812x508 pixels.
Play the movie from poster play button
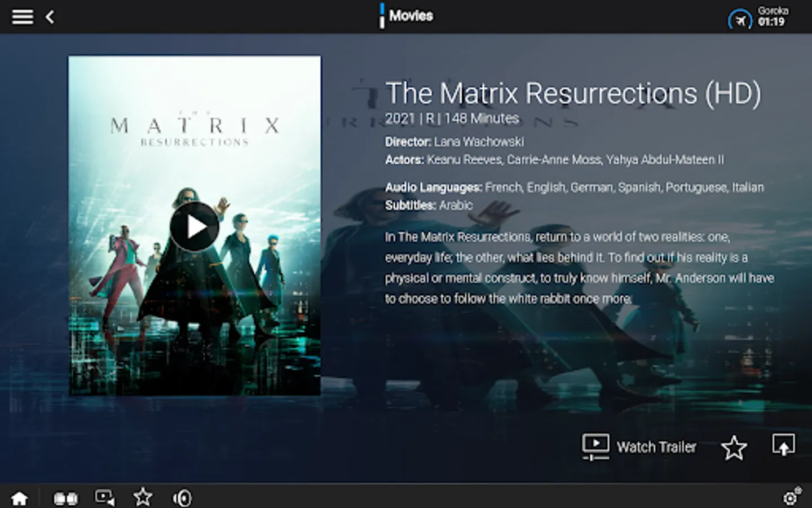point(195,226)
